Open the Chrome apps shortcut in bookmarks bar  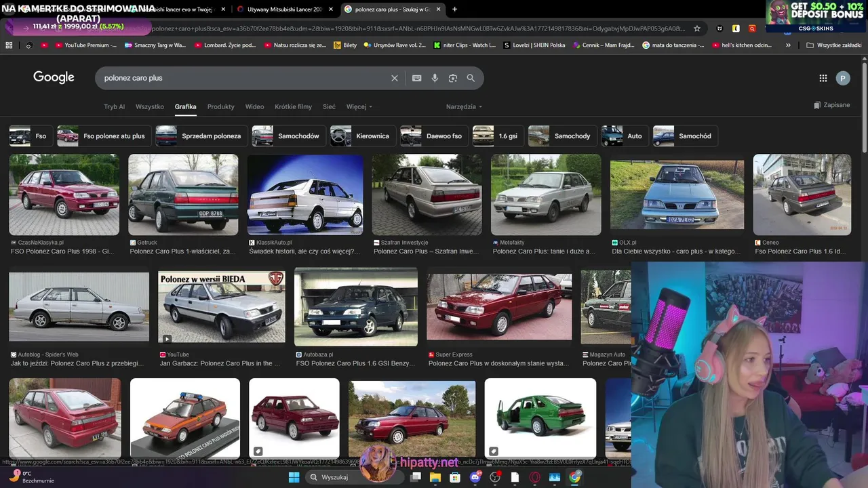[x=9, y=45]
